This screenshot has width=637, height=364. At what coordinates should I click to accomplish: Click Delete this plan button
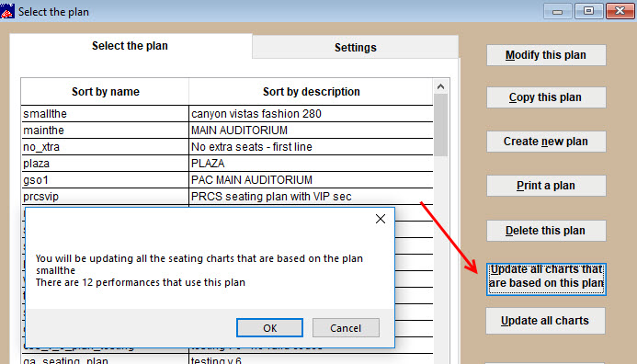coord(546,231)
